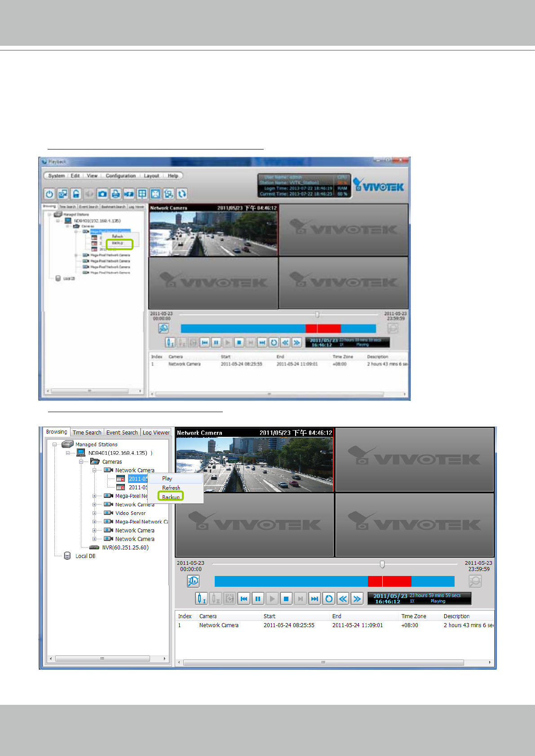The image size is (535, 756).
Task: Collapse the ND8401(192.168.4.135) node
Action: 68,453
